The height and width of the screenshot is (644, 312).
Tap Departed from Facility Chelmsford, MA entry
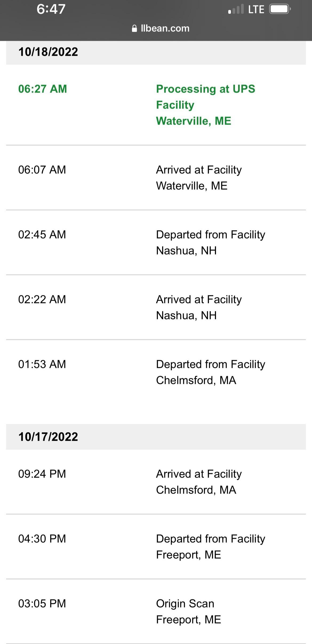tap(210, 372)
